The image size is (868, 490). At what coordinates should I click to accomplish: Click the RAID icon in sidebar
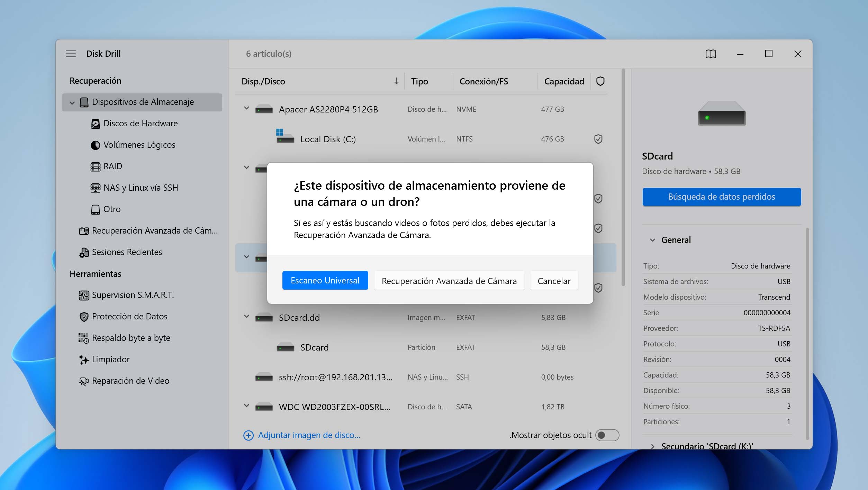click(95, 166)
